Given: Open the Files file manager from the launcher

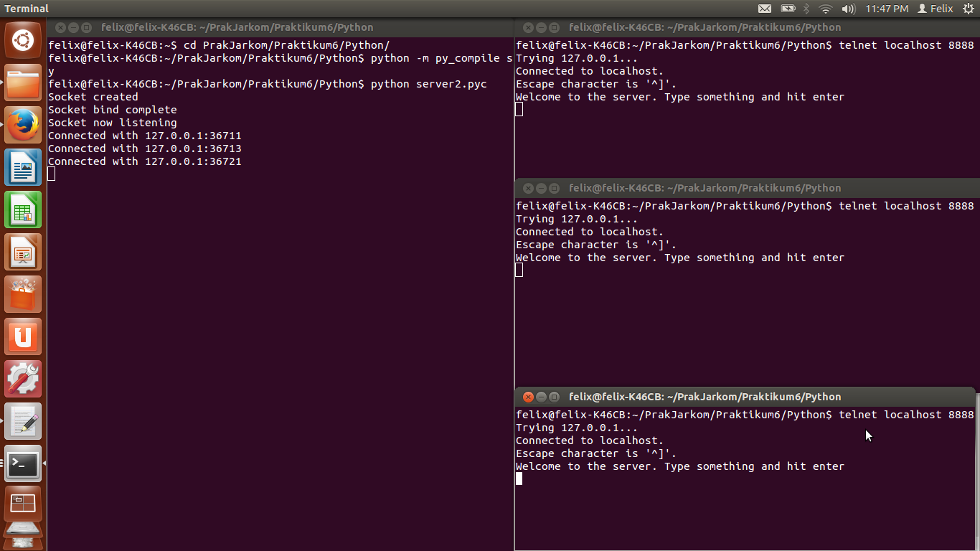Looking at the screenshot, I should (23, 83).
